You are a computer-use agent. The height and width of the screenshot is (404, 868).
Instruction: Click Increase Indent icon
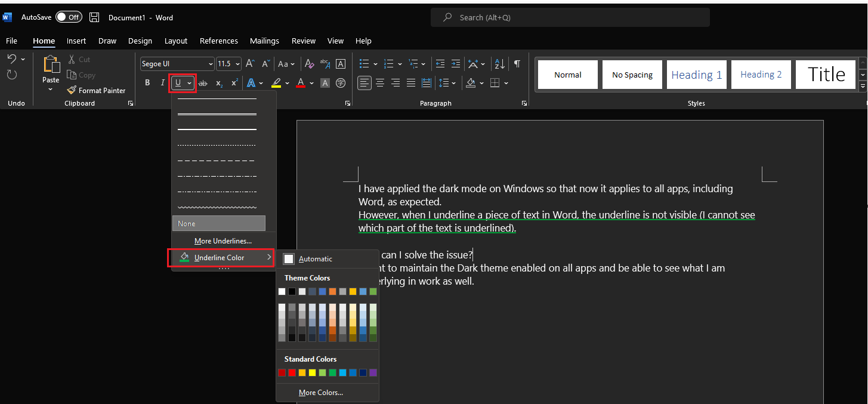pyautogui.click(x=456, y=64)
